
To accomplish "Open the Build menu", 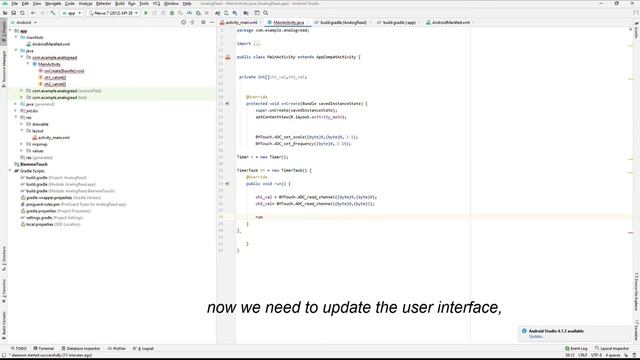I will 120,4.
